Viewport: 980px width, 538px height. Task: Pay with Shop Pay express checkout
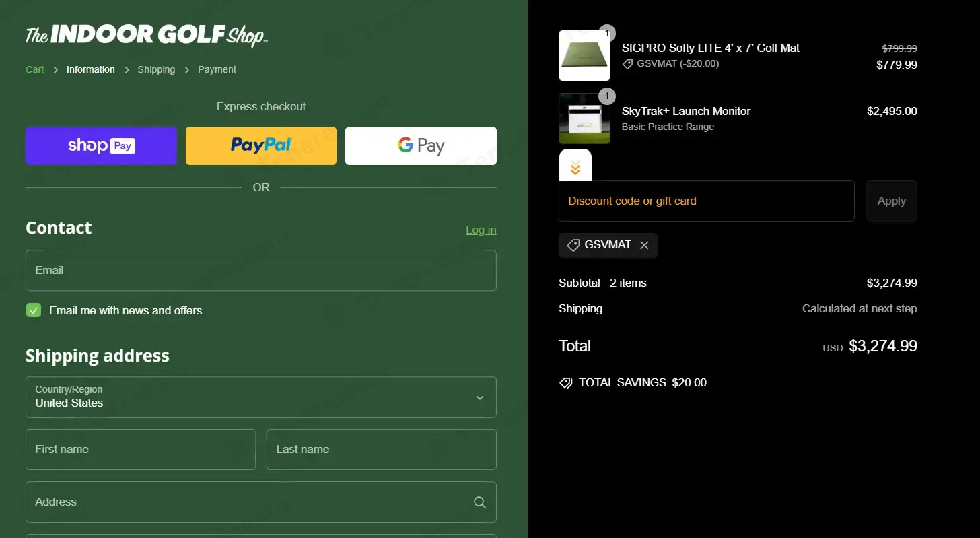pyautogui.click(x=101, y=145)
